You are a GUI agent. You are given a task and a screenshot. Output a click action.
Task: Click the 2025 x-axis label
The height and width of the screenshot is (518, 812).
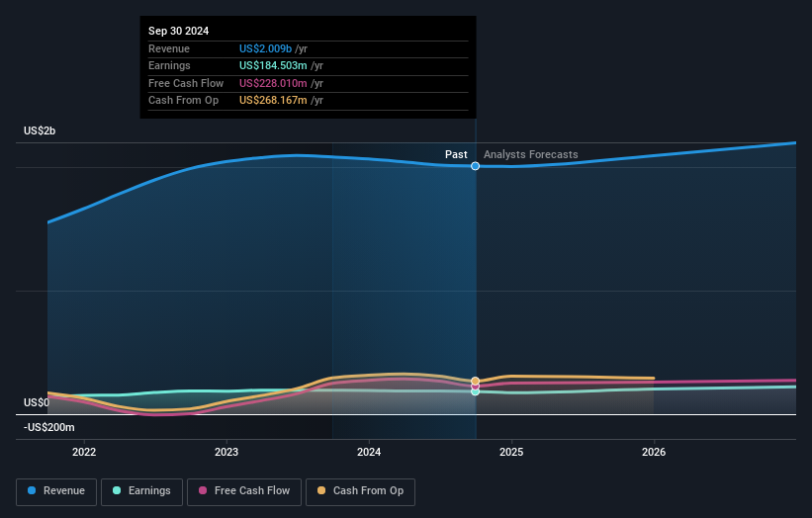(511, 452)
